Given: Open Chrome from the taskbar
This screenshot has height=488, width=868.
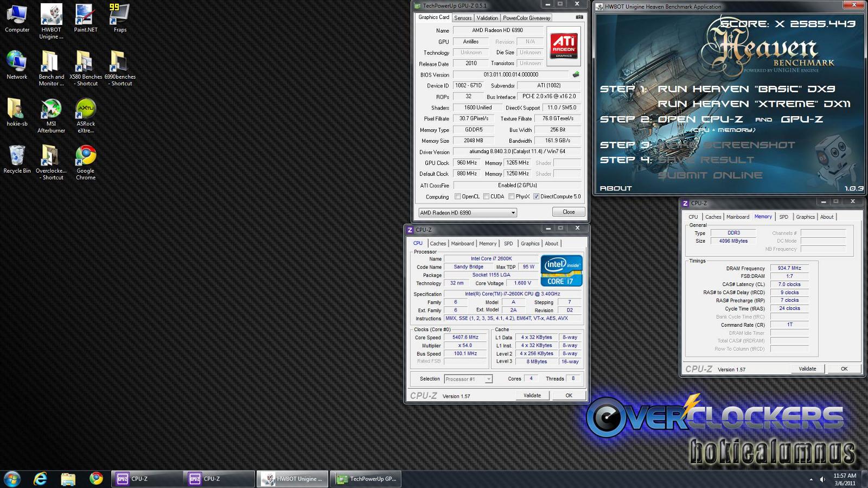Looking at the screenshot, I should pos(96,478).
